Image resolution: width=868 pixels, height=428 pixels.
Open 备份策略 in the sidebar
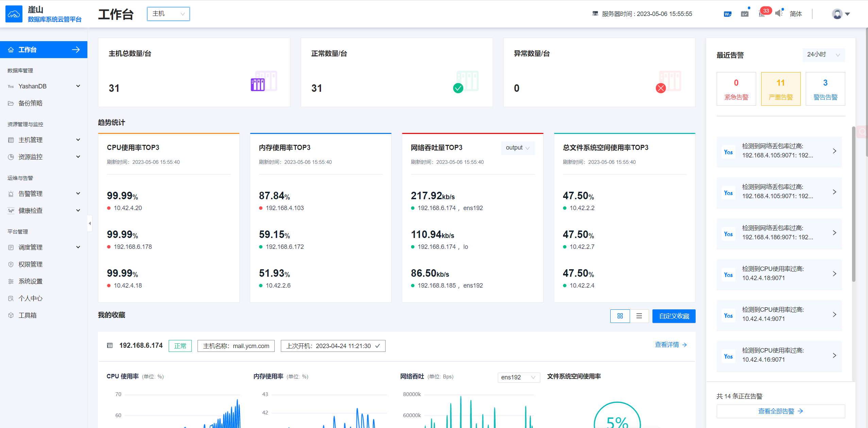[x=30, y=103]
